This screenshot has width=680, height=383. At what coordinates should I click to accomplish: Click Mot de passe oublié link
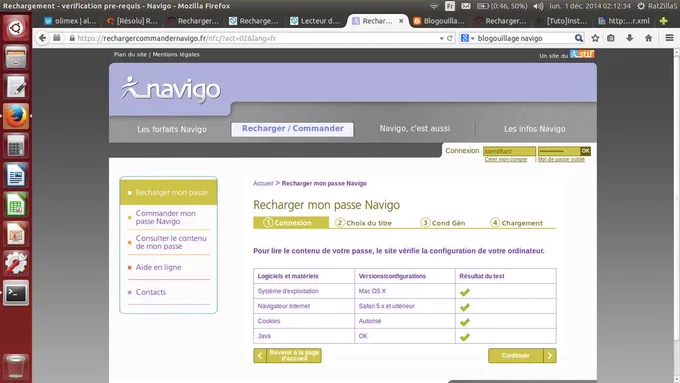click(x=561, y=160)
